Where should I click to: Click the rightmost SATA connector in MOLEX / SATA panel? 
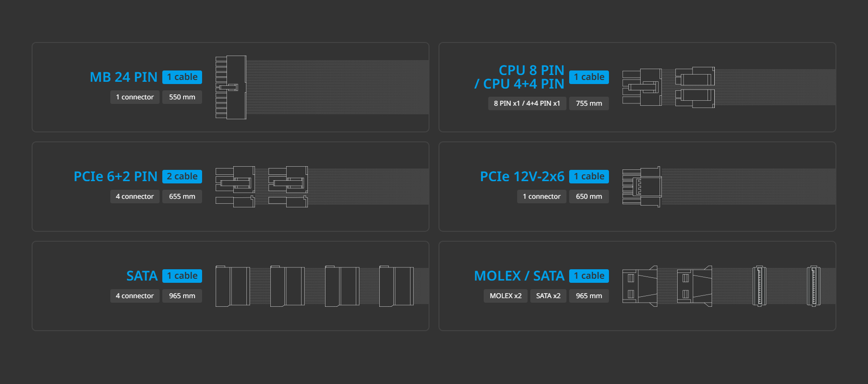tap(814, 286)
